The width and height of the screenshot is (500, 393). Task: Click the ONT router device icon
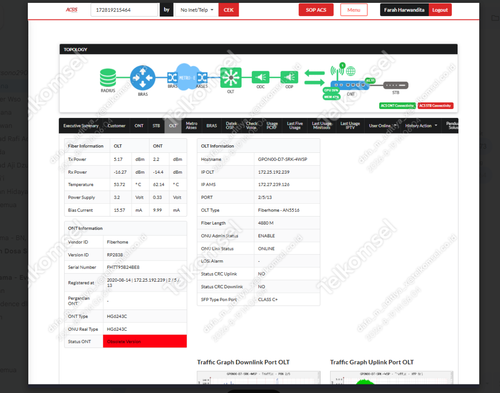coord(350,85)
